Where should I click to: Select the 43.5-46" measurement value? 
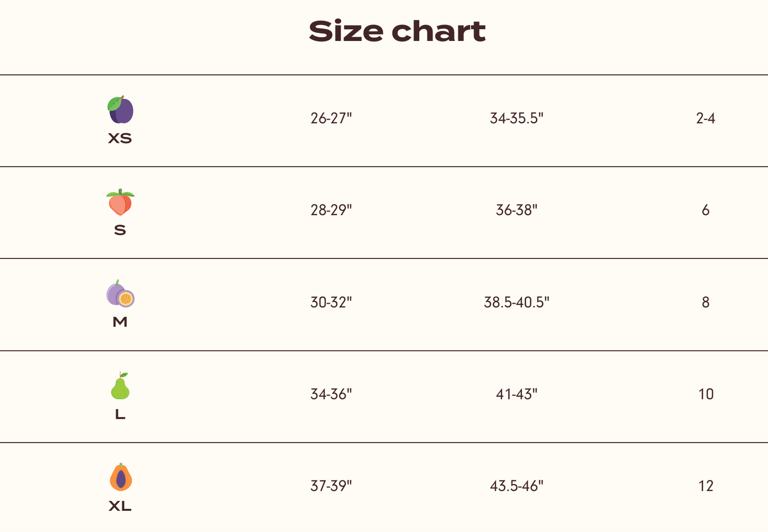pos(517,486)
